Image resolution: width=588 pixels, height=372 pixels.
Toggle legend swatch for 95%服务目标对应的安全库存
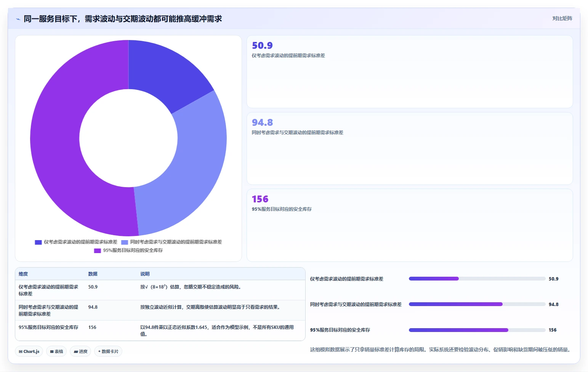point(98,251)
